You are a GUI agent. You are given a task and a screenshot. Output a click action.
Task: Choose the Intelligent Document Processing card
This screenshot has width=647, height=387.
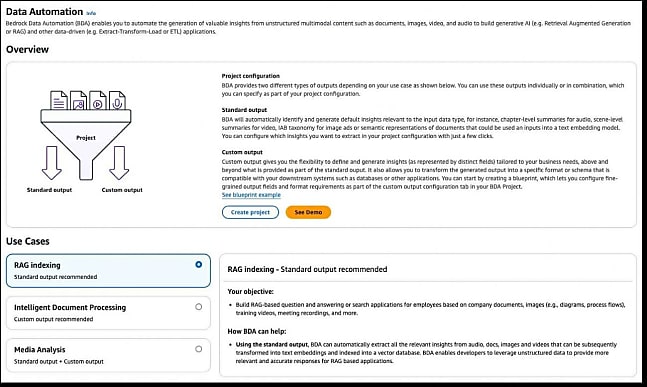(108, 313)
